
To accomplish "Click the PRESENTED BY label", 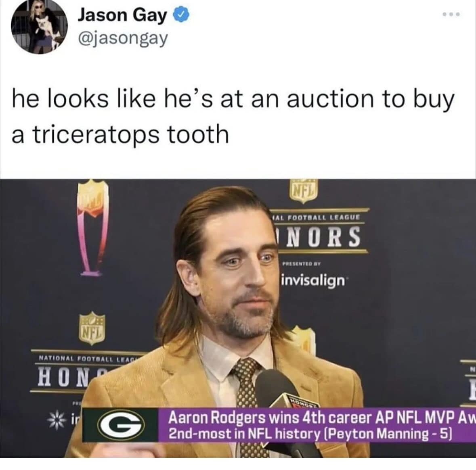I will 302,264.
